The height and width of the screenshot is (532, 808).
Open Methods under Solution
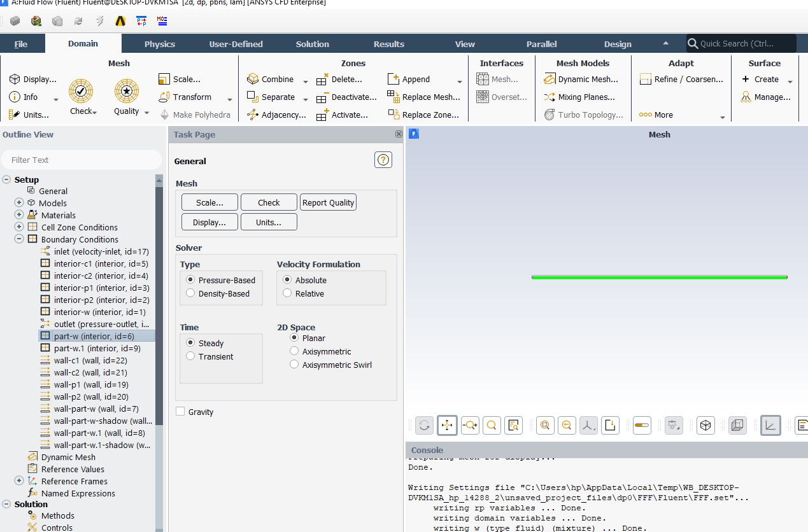pos(51,515)
